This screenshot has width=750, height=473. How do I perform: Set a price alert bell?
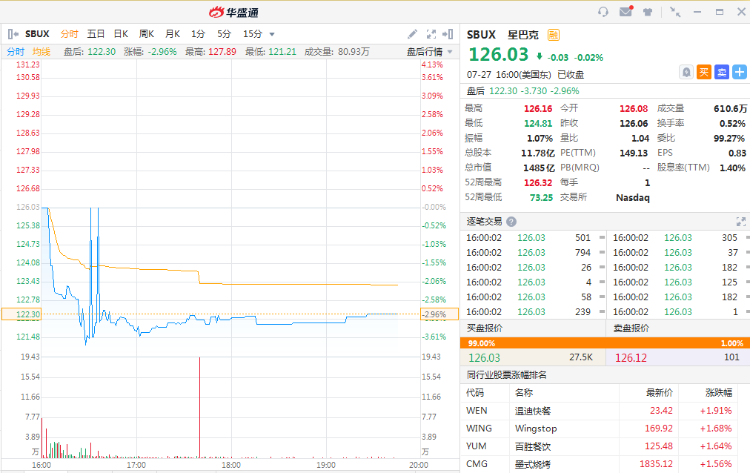tap(686, 72)
